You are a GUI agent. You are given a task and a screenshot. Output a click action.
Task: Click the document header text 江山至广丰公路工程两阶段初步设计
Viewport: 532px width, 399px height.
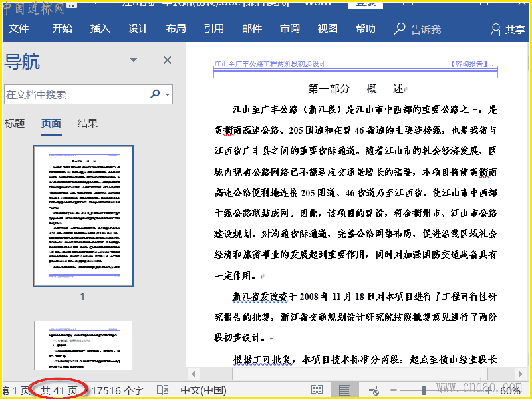pos(270,64)
